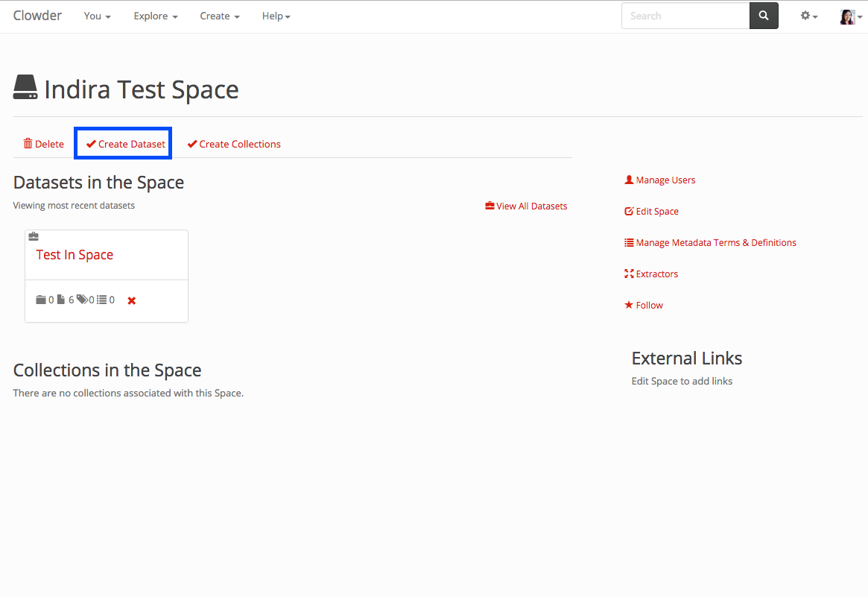This screenshot has height=597, width=868.
Task: Click the briefcase icon on dataset card
Action: pyautogui.click(x=34, y=237)
